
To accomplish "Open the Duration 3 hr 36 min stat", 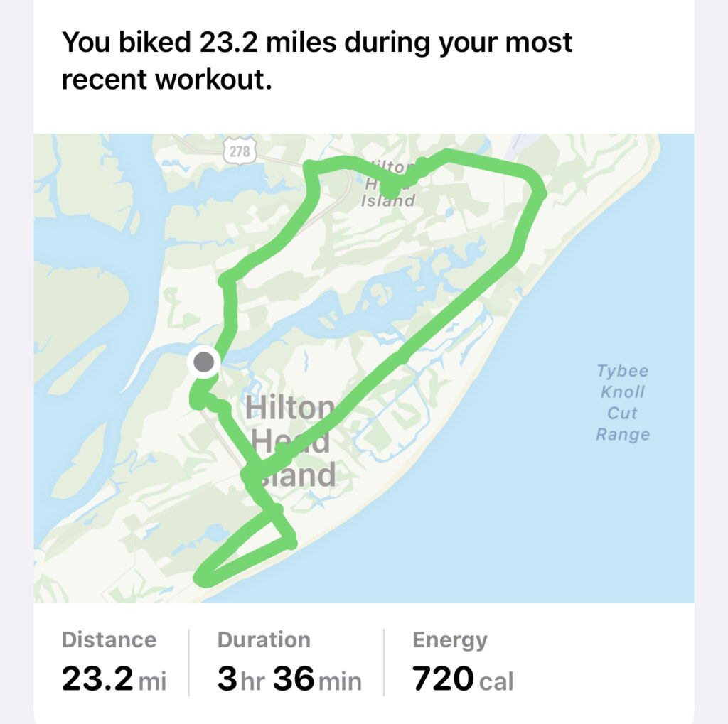I will (289, 661).
